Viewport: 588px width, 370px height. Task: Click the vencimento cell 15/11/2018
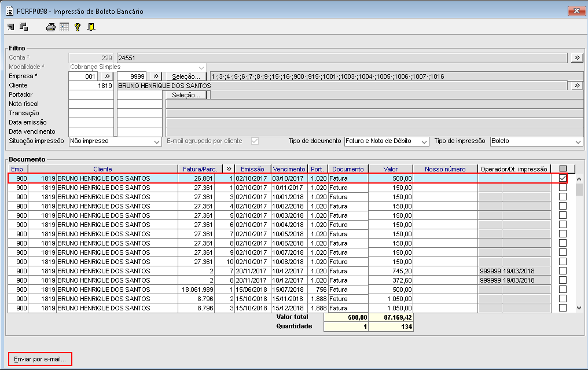(289, 299)
